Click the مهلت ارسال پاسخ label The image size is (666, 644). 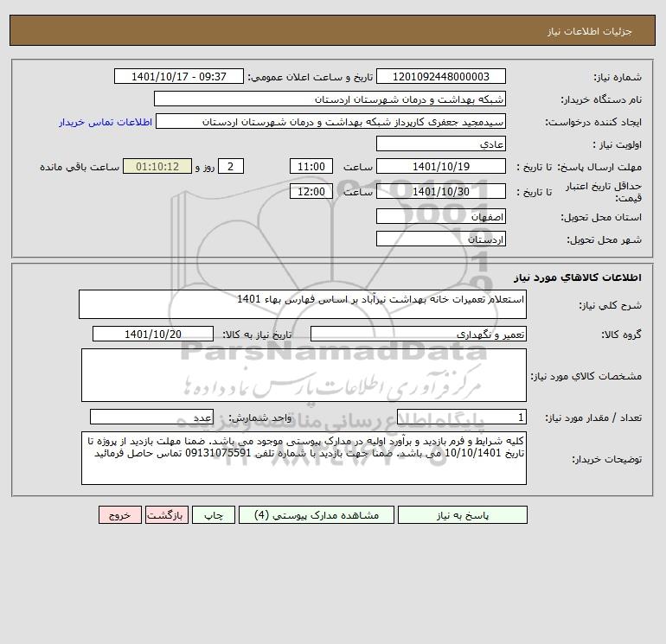point(599,167)
